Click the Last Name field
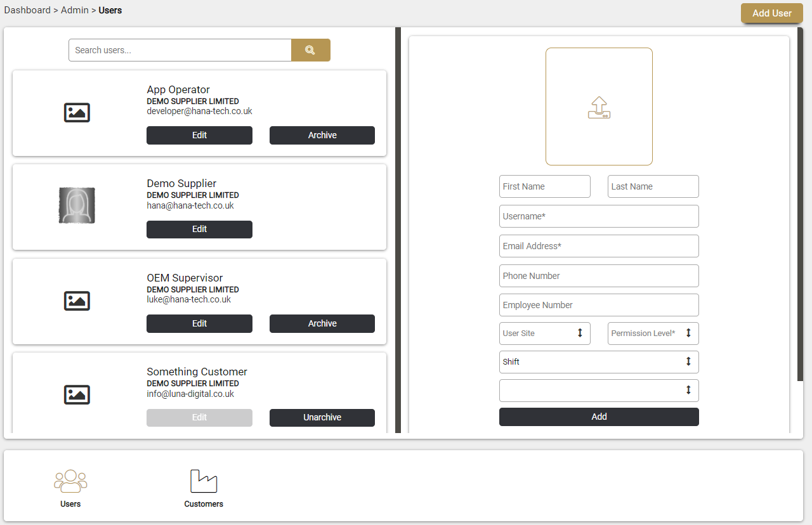The image size is (812, 525). point(653,186)
